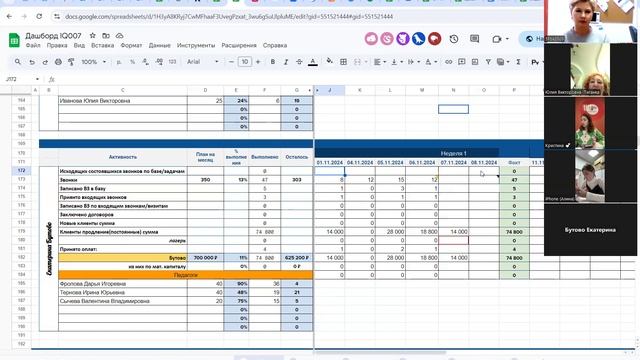This screenshot has width=640, height=360.
Task: Select the Бутово Екатерина participant tile
Action: point(590,230)
